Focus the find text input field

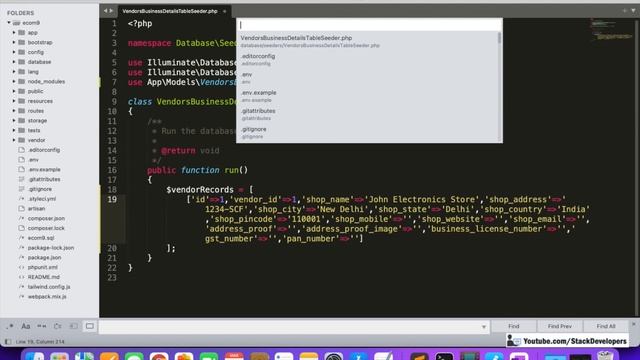pos(290,327)
